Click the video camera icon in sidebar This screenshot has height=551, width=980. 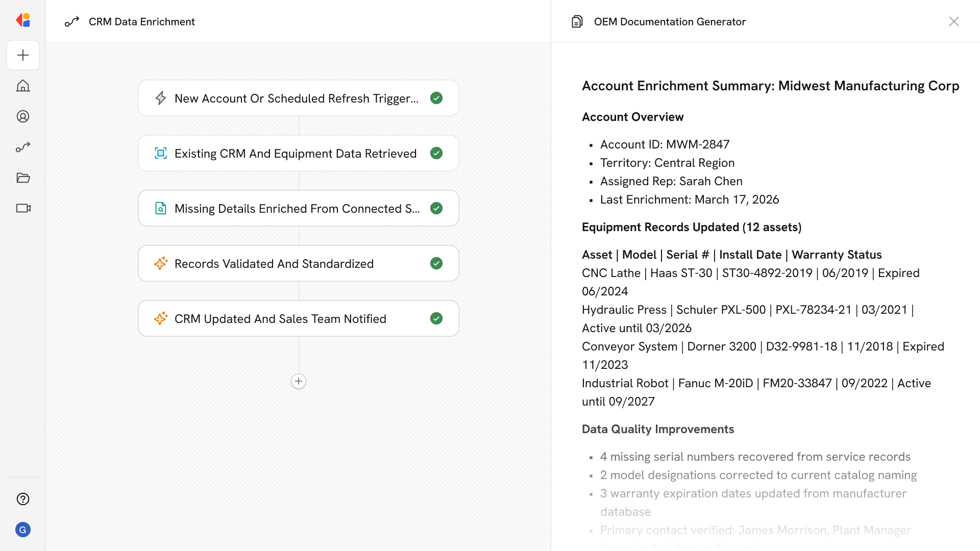coord(23,208)
